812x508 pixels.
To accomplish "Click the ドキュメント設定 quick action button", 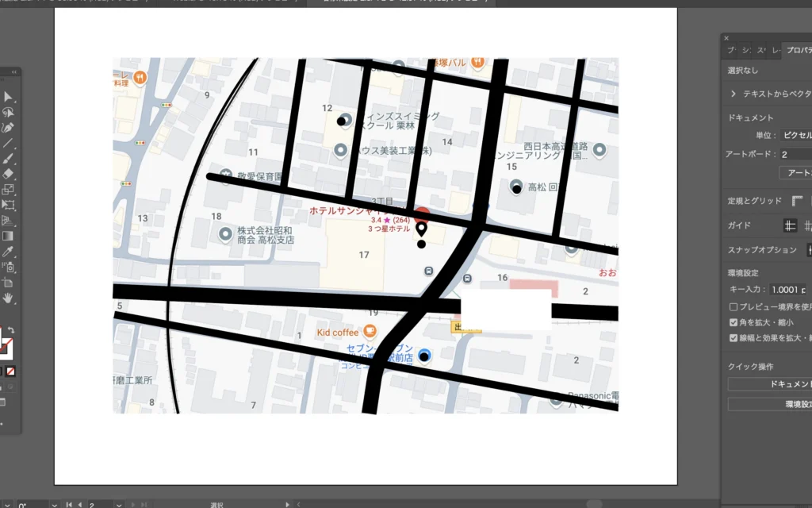I will (x=769, y=384).
